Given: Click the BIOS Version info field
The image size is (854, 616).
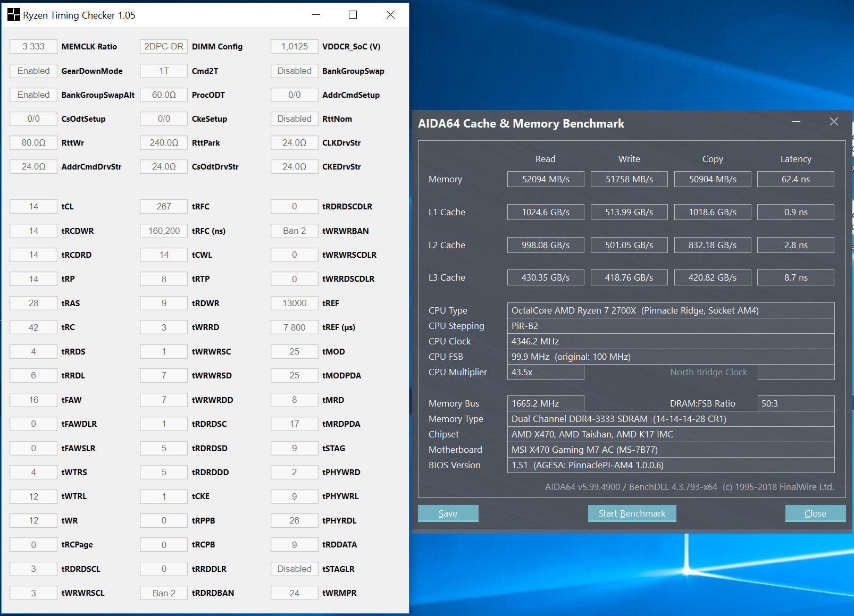Looking at the screenshot, I should click(x=671, y=465).
